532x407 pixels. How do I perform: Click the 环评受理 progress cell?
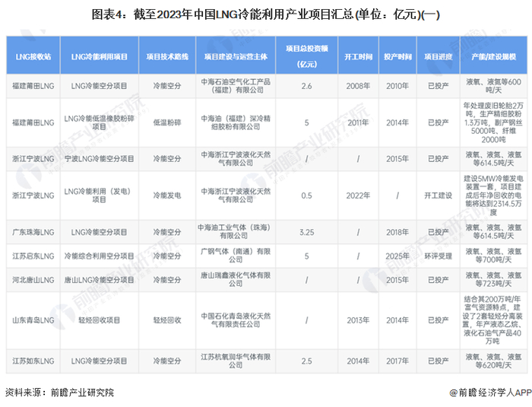439,256
